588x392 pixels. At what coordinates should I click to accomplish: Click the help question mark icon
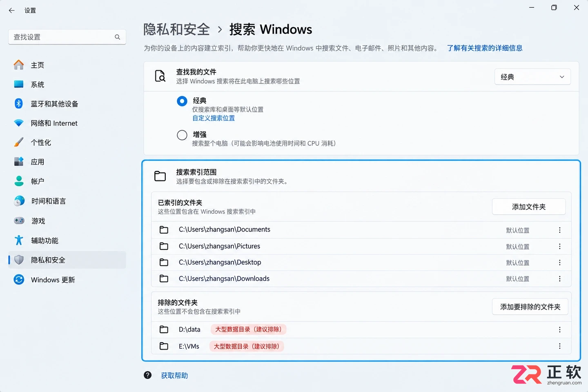148,375
